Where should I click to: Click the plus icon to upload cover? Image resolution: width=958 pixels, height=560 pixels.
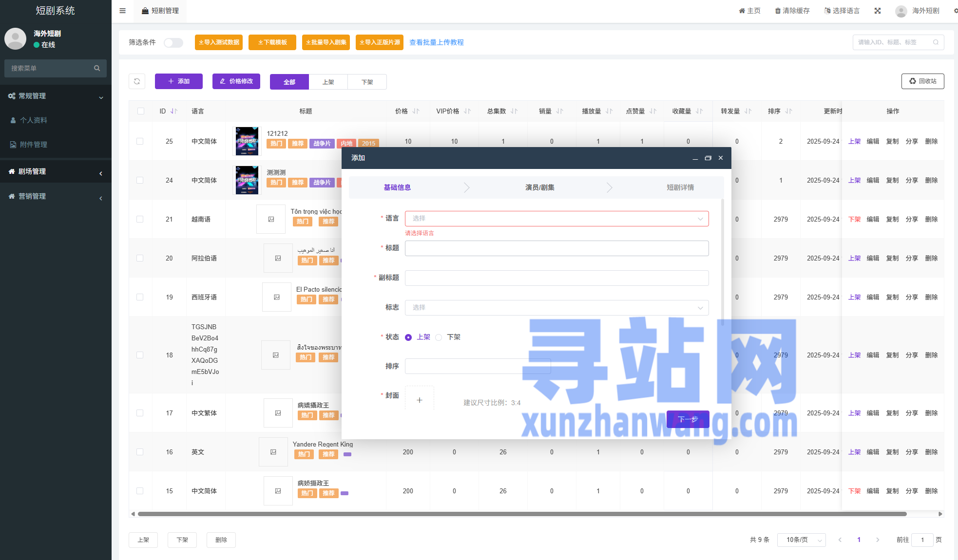pos(420,400)
